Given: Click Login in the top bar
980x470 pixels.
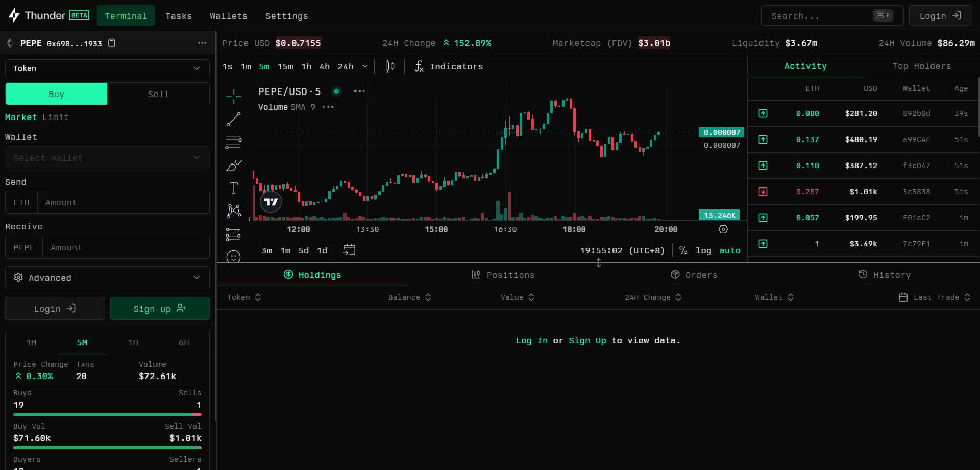Looking at the screenshot, I should click(x=941, y=16).
